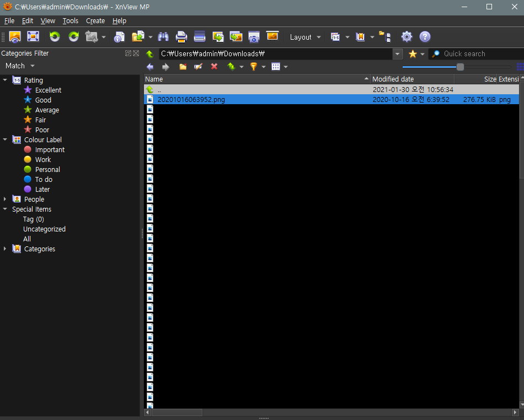
Task: Click the Help question mark icon
Action: (x=425, y=37)
